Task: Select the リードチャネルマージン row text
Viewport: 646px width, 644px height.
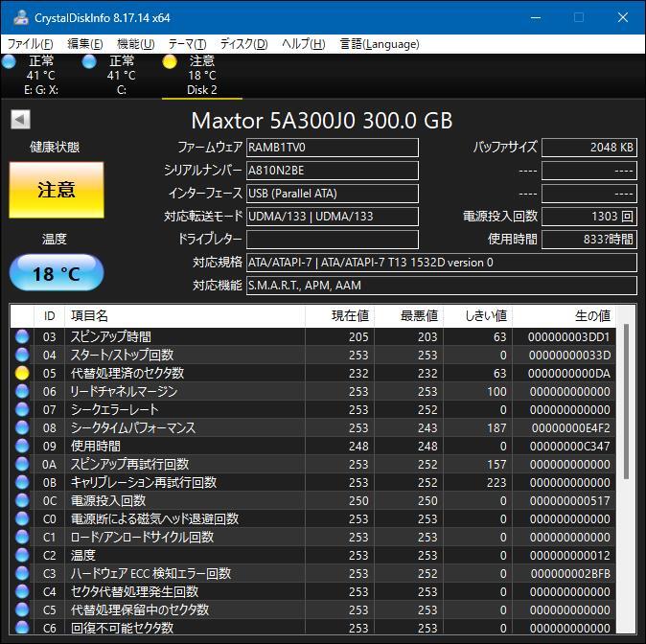Action: point(124,391)
